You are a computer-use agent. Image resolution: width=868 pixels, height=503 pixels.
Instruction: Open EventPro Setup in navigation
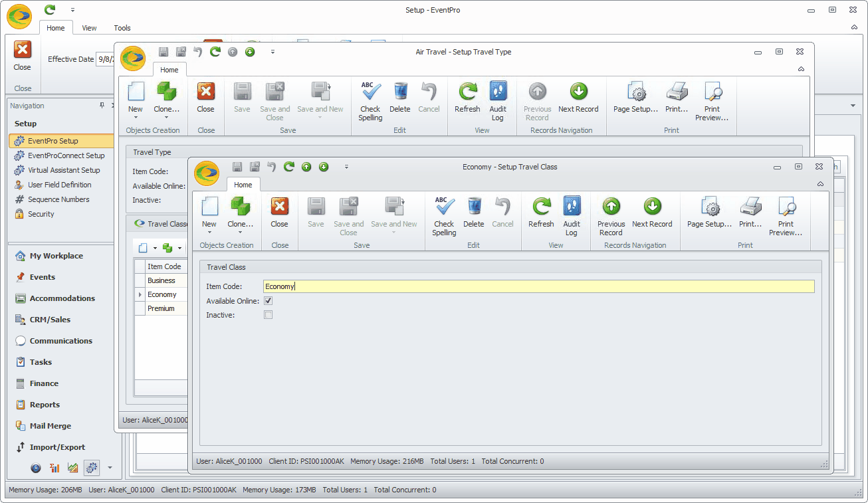[x=62, y=141]
